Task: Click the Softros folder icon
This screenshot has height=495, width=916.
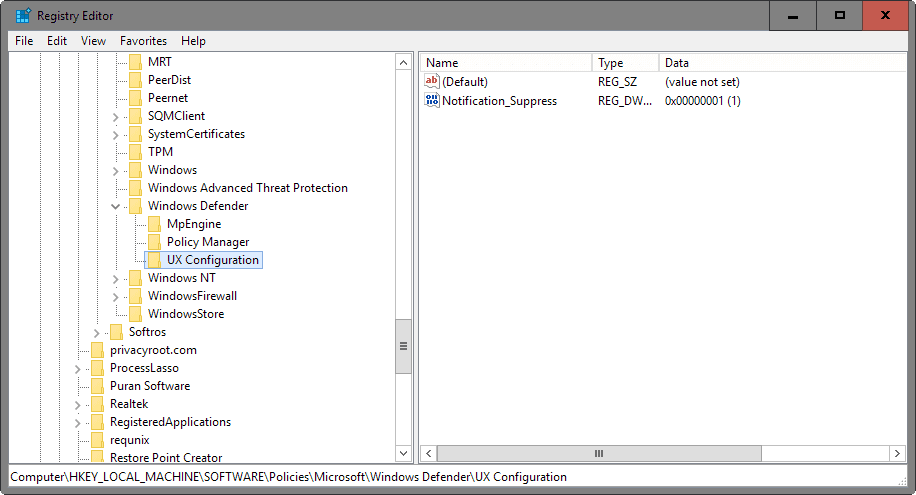Action: pos(116,332)
